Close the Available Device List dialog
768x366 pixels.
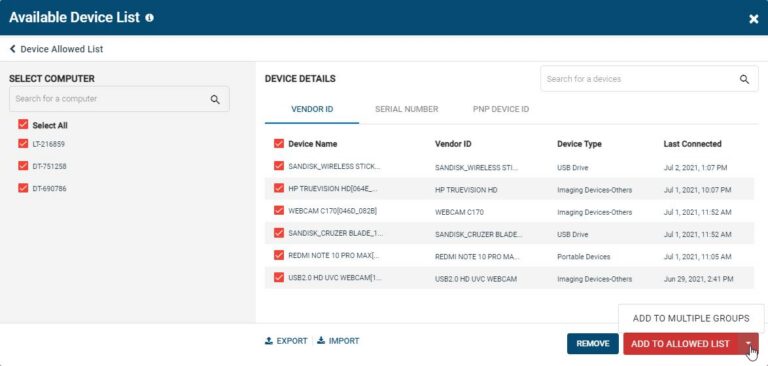tap(753, 19)
